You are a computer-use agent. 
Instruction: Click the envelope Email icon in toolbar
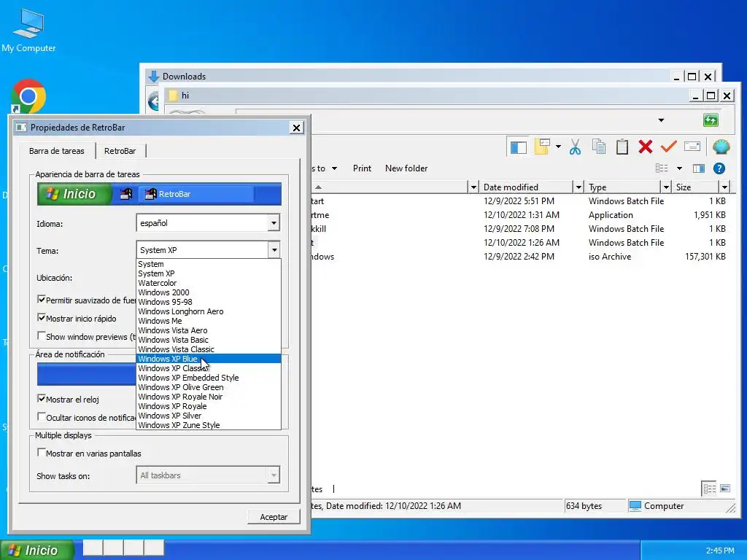coord(692,147)
